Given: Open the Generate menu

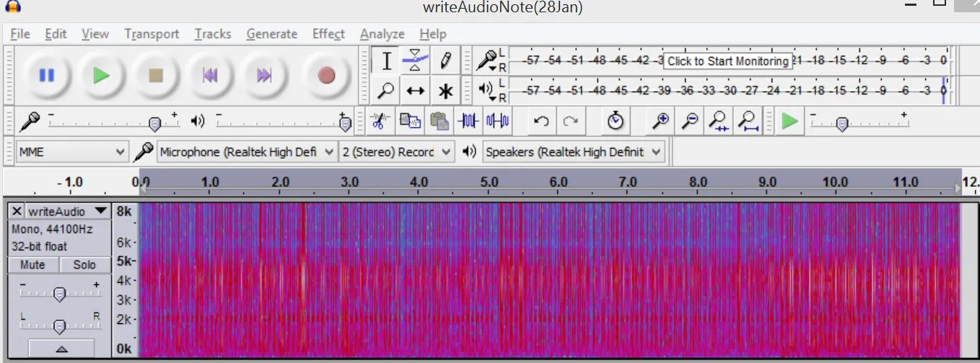Looking at the screenshot, I should (271, 34).
